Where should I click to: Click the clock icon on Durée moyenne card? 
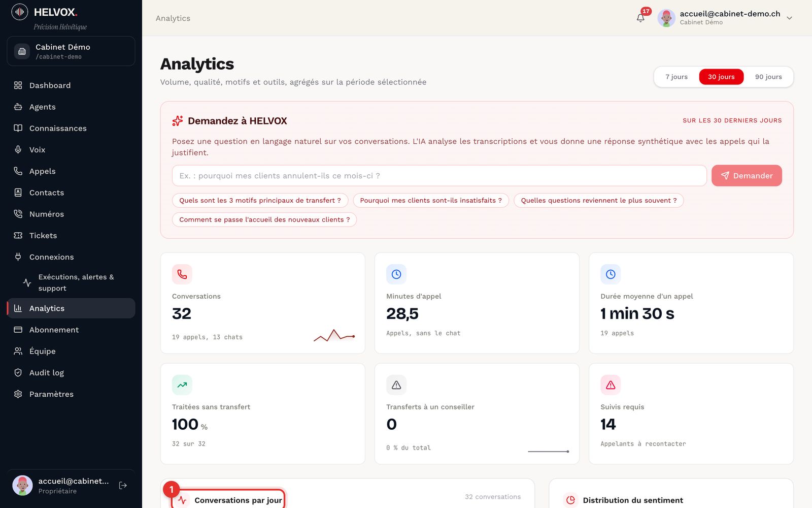pyautogui.click(x=611, y=274)
